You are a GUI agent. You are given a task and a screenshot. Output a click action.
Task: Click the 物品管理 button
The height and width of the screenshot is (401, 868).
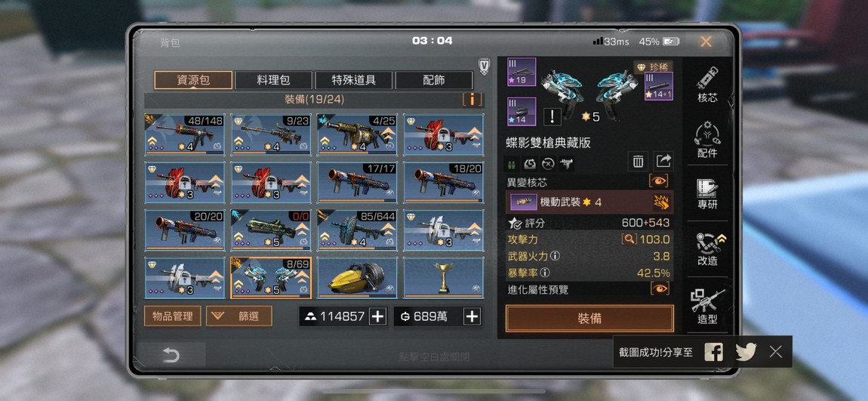click(x=173, y=316)
